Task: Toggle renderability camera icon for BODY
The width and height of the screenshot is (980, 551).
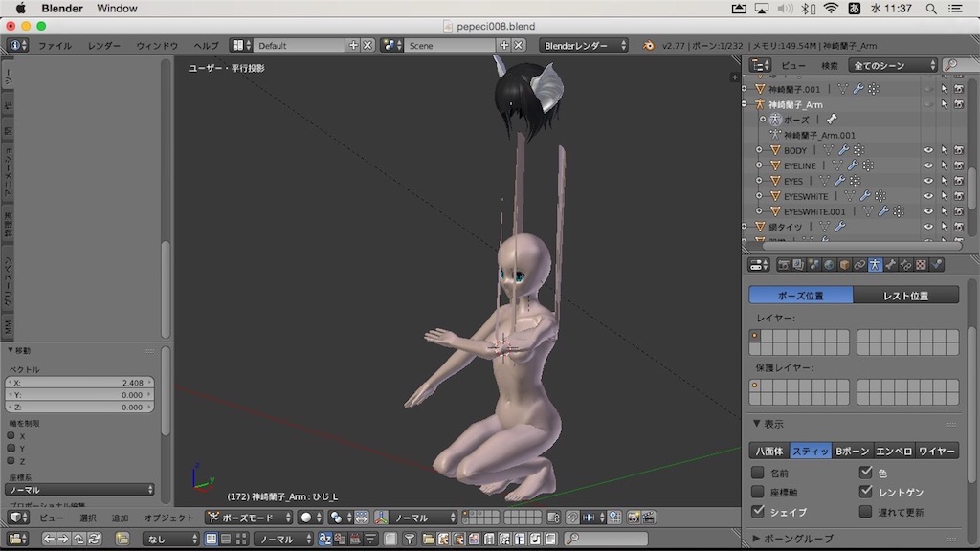Action: pos(959,150)
